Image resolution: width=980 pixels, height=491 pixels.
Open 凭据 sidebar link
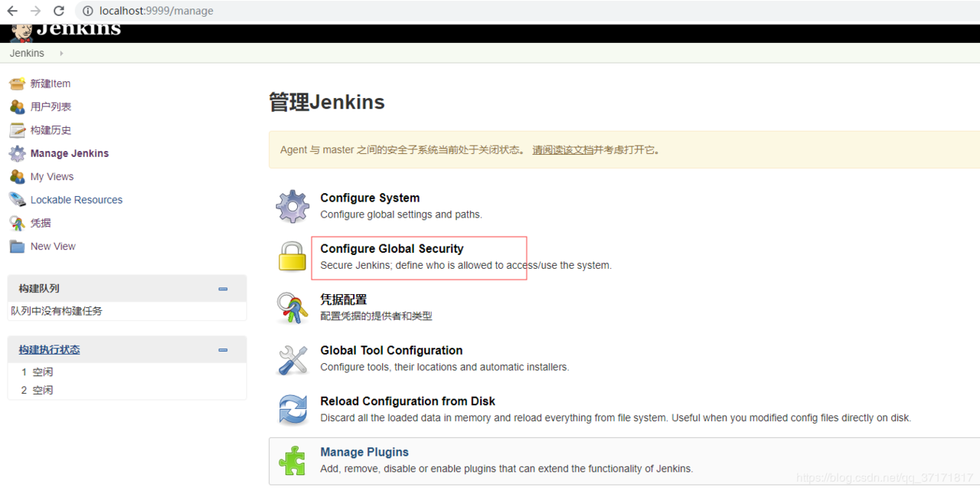[x=41, y=223]
